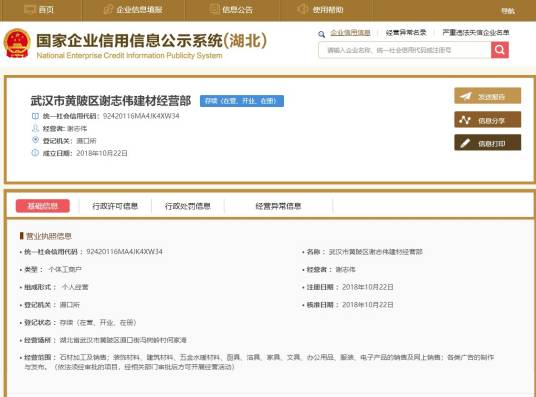Click the credit code icon under company name
Image resolution: width=536 pixels, height=397 pixels.
35,116
